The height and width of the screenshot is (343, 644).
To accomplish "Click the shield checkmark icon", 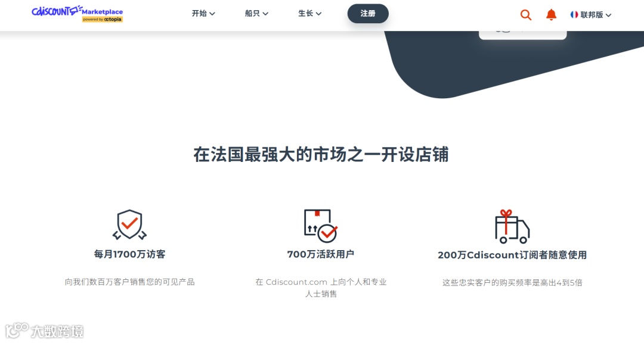I will (x=130, y=224).
